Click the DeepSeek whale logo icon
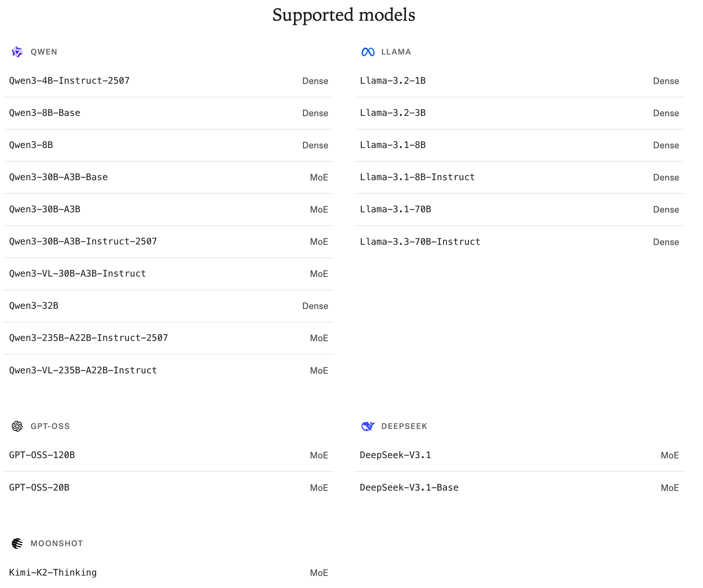 pyautogui.click(x=368, y=426)
